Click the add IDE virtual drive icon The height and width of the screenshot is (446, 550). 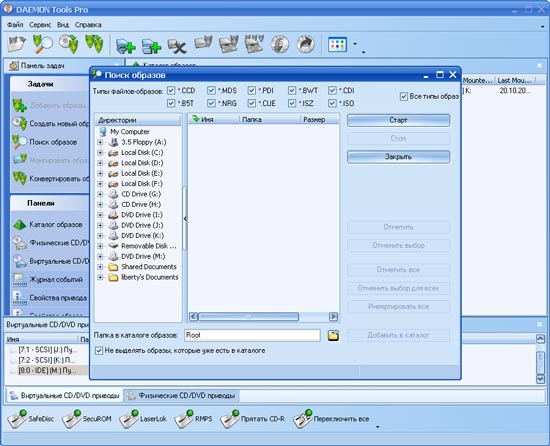point(151,46)
